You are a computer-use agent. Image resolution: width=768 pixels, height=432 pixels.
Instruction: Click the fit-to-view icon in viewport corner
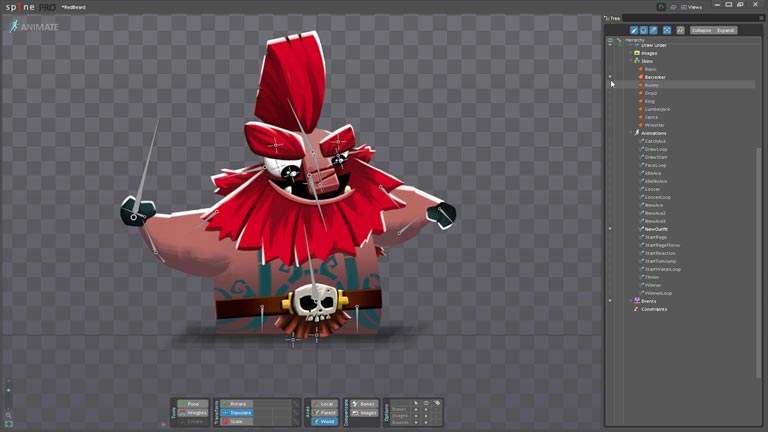pos(8,424)
